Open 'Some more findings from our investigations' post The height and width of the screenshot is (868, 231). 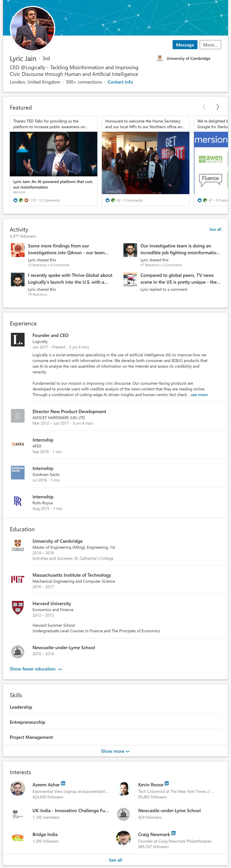68,249
